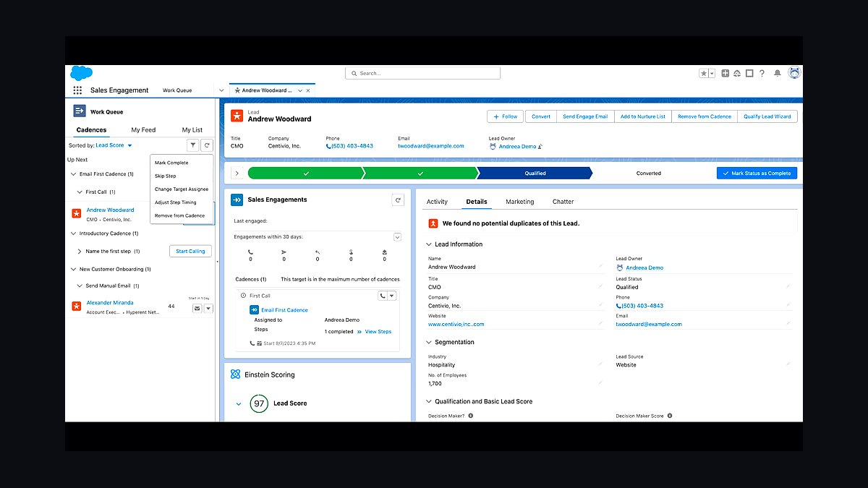Open the App Launcher grid icon
868x488 pixels.
(x=77, y=90)
